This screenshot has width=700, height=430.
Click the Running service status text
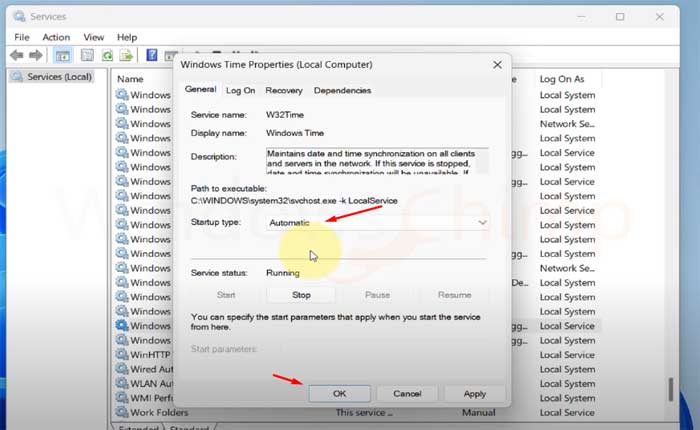point(283,273)
